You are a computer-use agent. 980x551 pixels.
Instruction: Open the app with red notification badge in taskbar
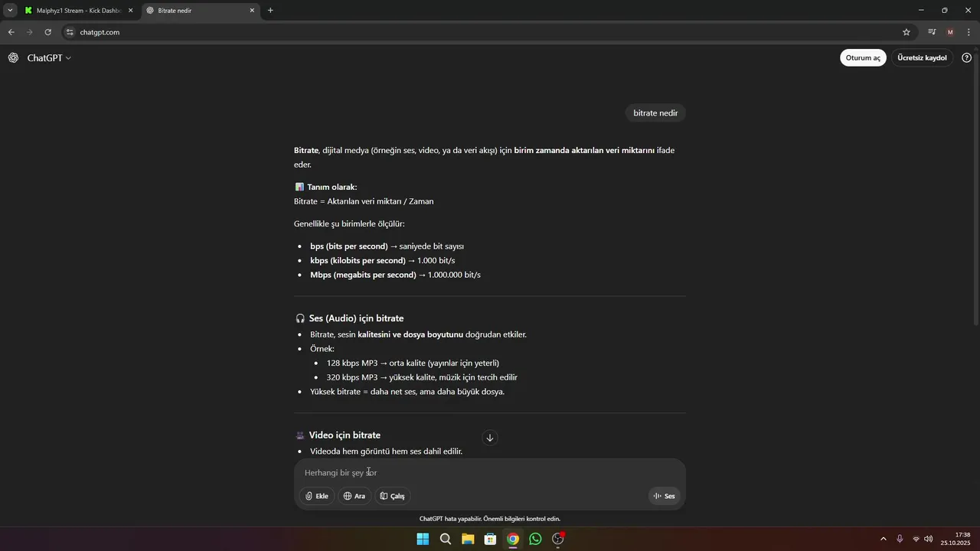pos(558,540)
